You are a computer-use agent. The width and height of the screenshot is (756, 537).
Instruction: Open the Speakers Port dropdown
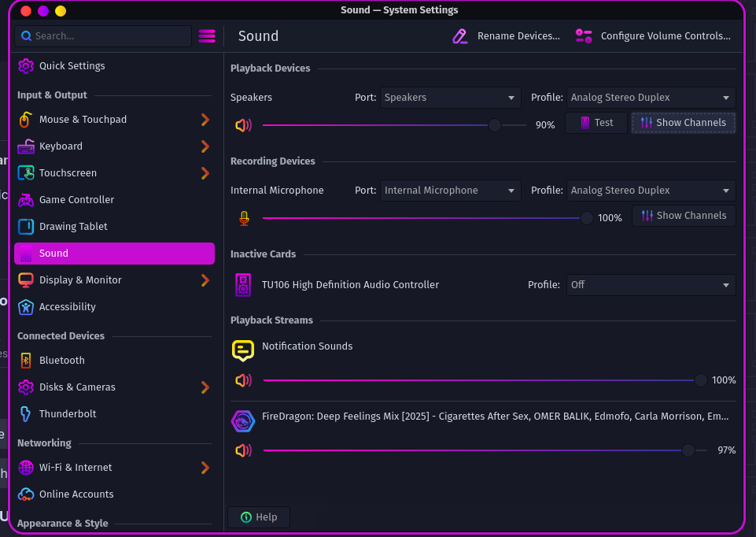[450, 98]
